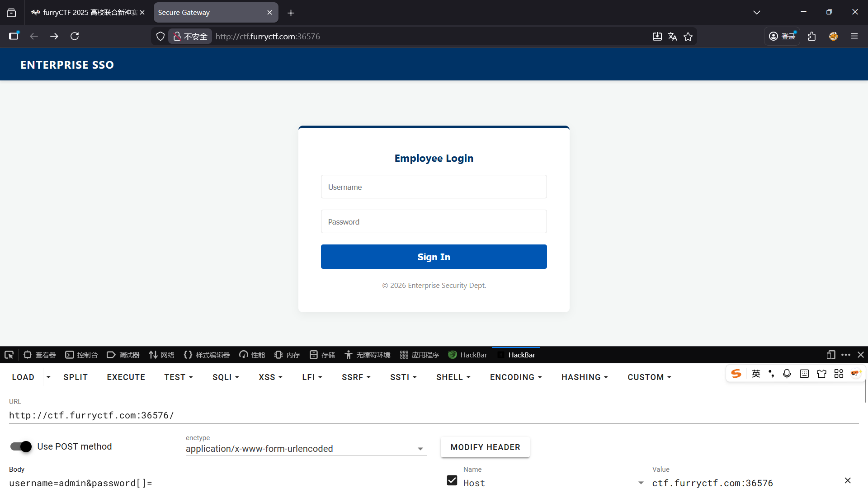Open the extensions puzzle icon
Screen dimensions: 868x488
coord(812,36)
